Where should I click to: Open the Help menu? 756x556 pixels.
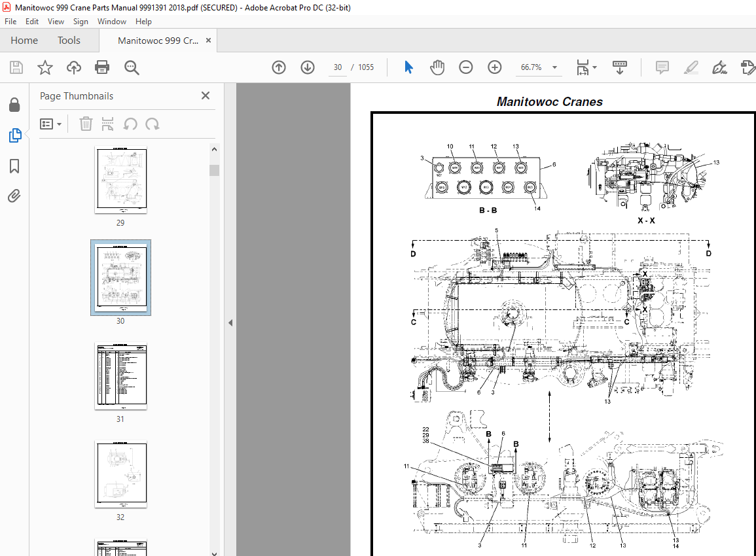143,21
